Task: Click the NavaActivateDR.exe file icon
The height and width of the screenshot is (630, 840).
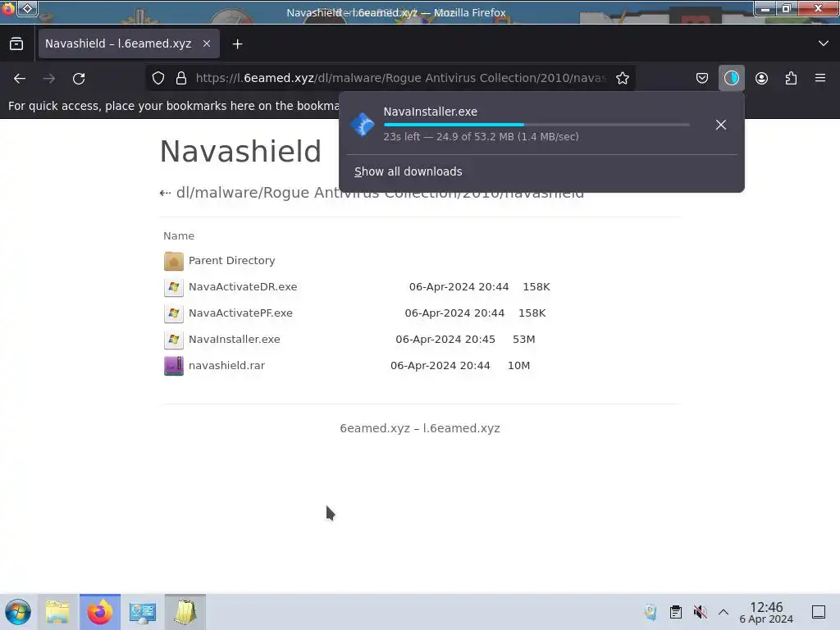Action: point(174,287)
